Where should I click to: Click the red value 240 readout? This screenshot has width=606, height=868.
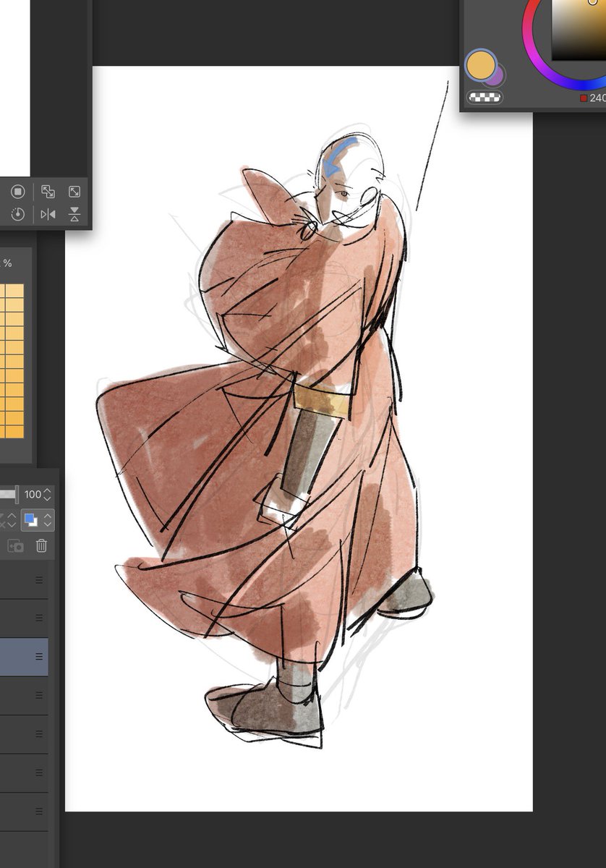click(x=593, y=98)
